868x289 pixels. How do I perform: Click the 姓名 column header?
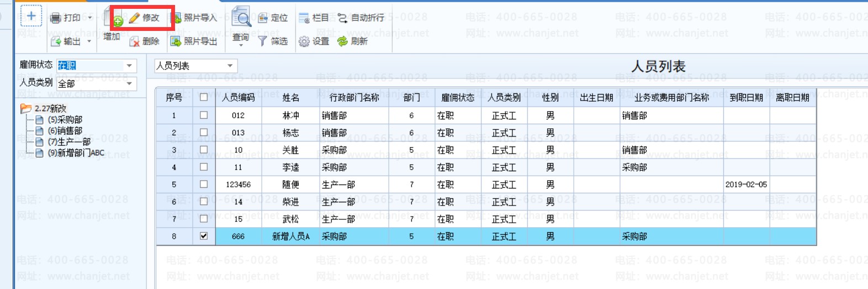point(290,97)
